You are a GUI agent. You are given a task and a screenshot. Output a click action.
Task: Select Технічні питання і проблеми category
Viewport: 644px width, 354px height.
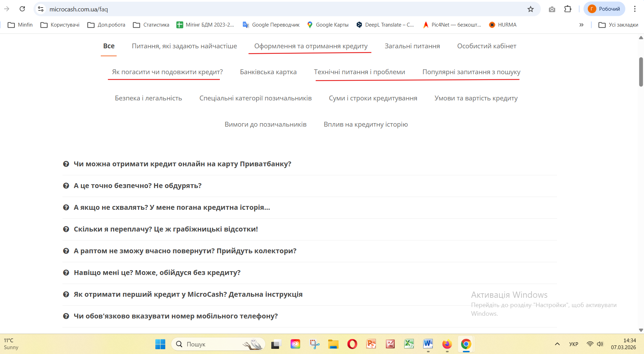tap(359, 72)
